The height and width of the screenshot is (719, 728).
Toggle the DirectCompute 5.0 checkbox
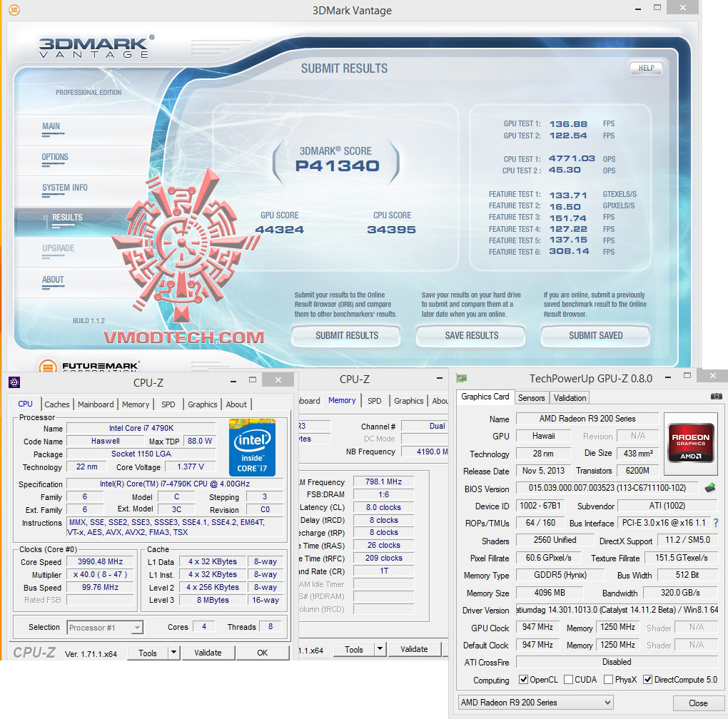coord(647,680)
